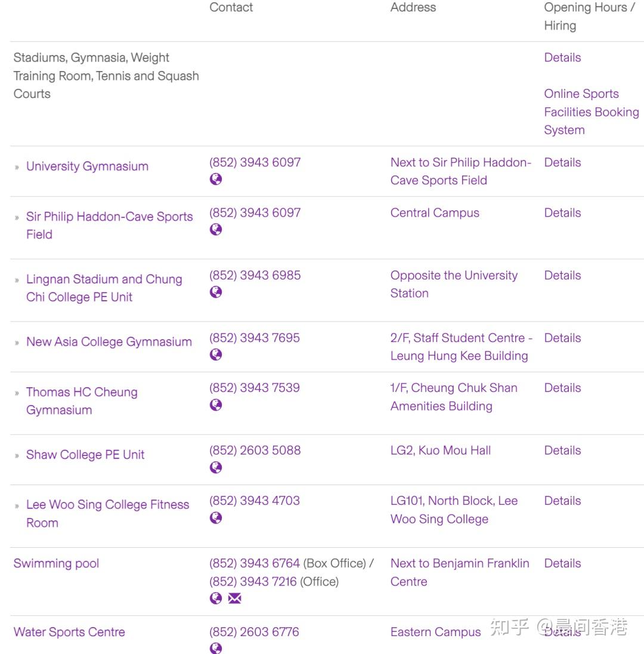
Task: Click the Contact column header
Action: pyautogui.click(x=231, y=8)
